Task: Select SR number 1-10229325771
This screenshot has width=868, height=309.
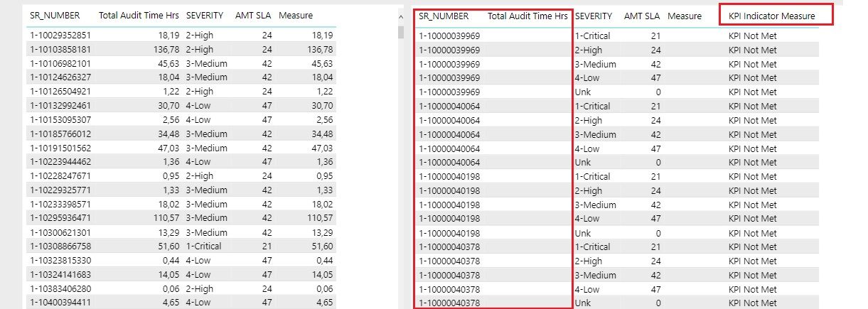Action: (x=60, y=190)
